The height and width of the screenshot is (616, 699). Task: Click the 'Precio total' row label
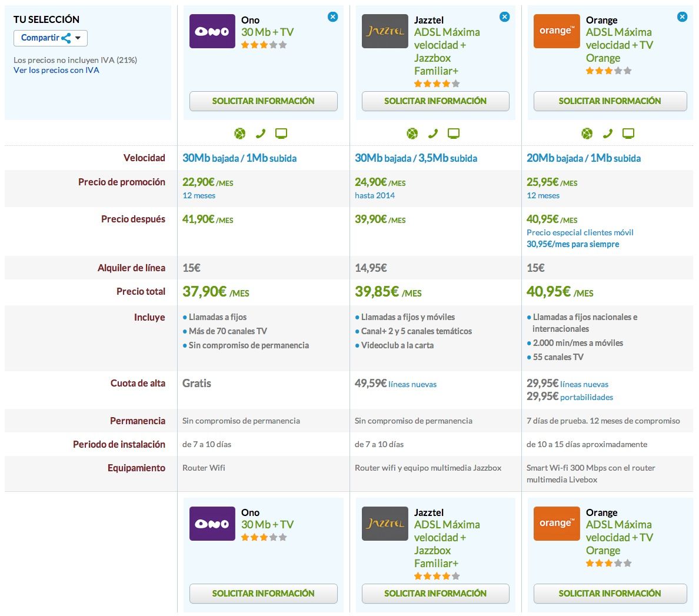pos(141,292)
